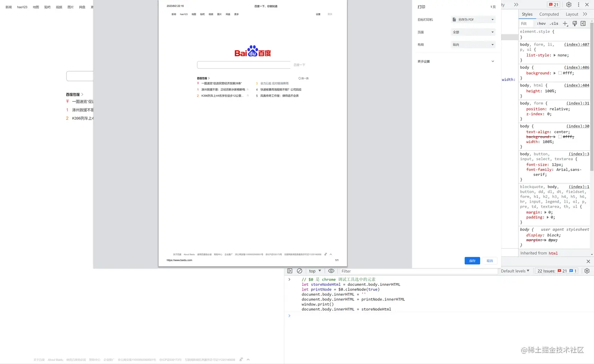Focus the console Filter input
The image size is (594, 364).
point(418,271)
